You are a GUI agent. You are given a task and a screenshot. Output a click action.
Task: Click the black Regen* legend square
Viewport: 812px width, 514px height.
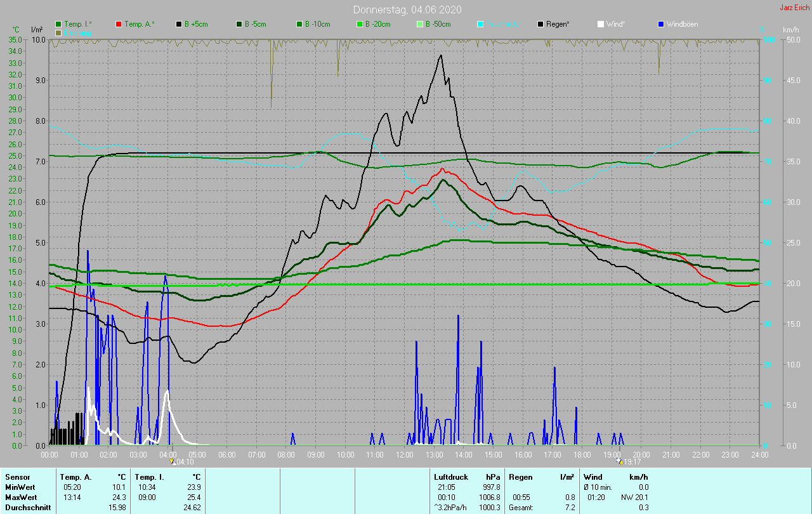(540, 24)
